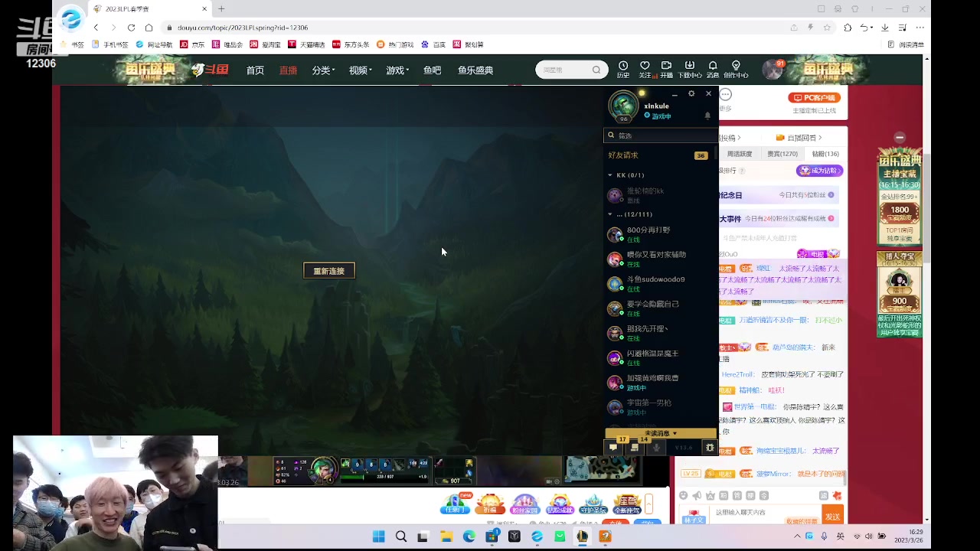Bookmark this page with the star icon
980x551 pixels.
(827, 28)
